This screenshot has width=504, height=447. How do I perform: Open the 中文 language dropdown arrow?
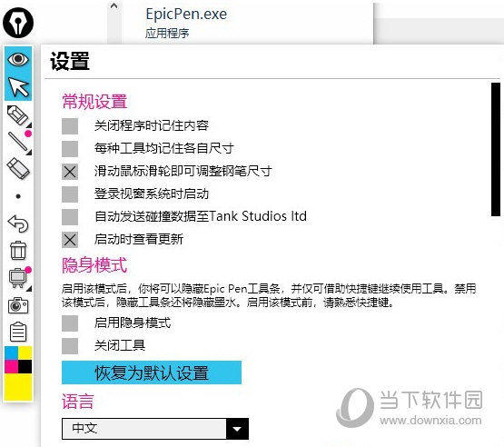237,429
